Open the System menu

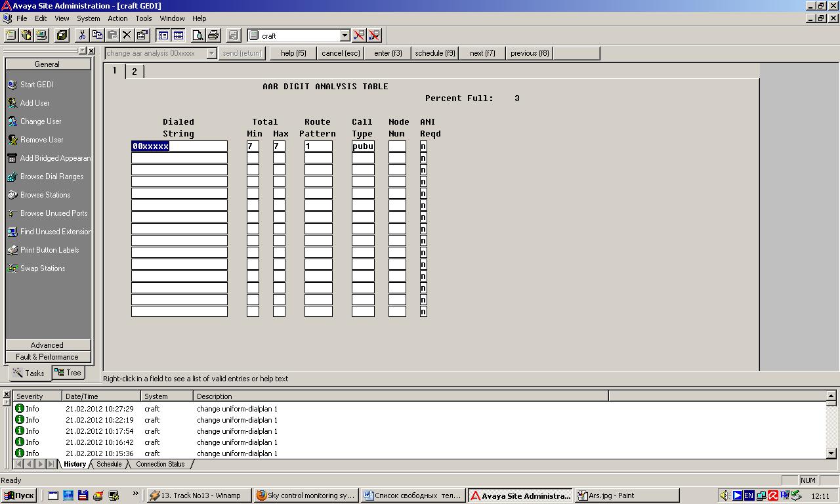coord(89,18)
